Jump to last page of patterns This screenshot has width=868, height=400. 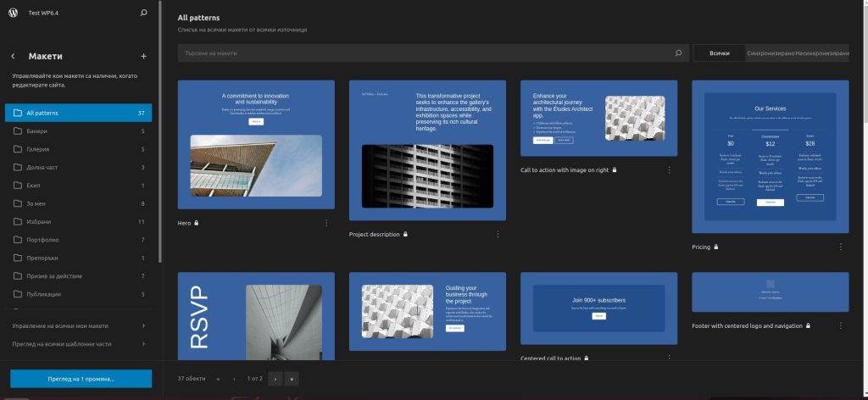tap(292, 379)
